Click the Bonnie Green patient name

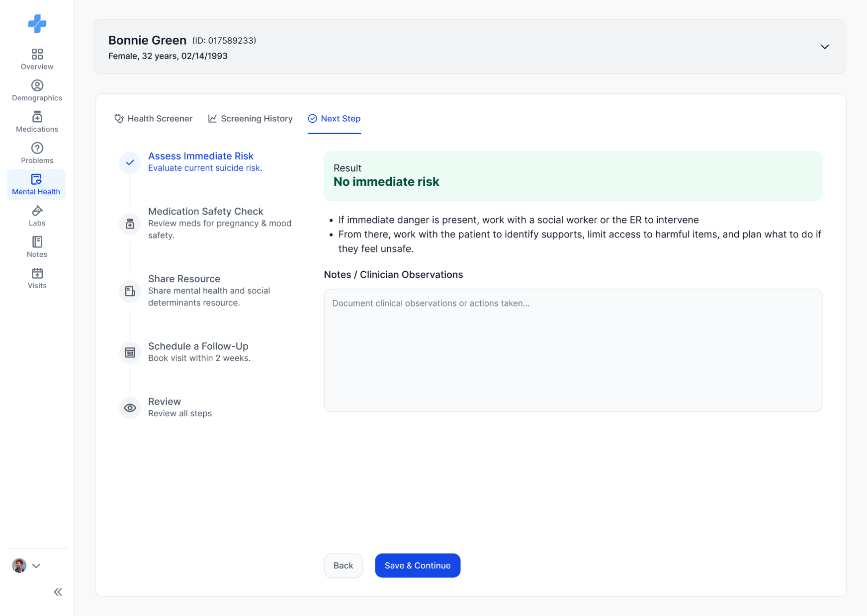pyautogui.click(x=148, y=40)
